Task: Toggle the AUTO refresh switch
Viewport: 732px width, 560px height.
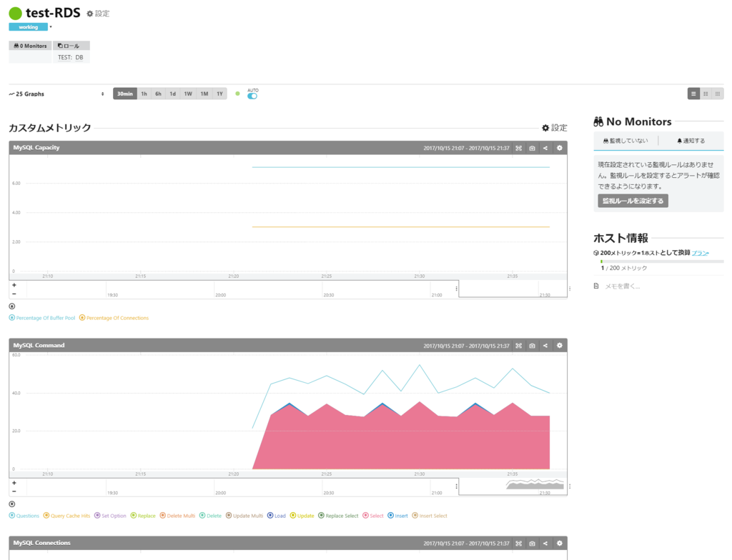Action: tap(252, 96)
